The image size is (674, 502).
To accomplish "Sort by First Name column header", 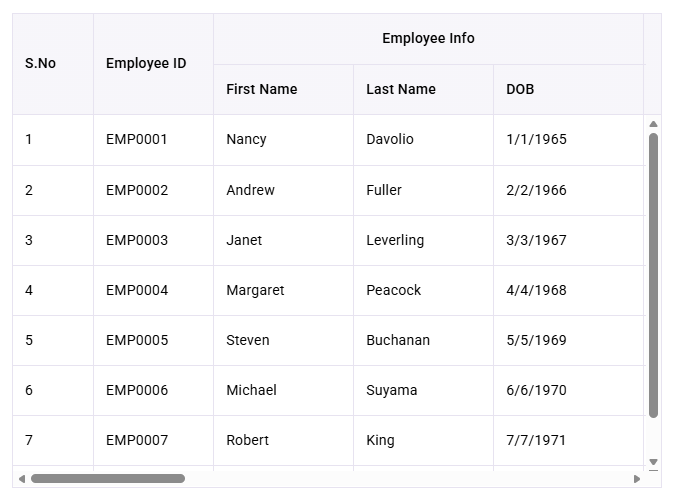I will [283, 89].
